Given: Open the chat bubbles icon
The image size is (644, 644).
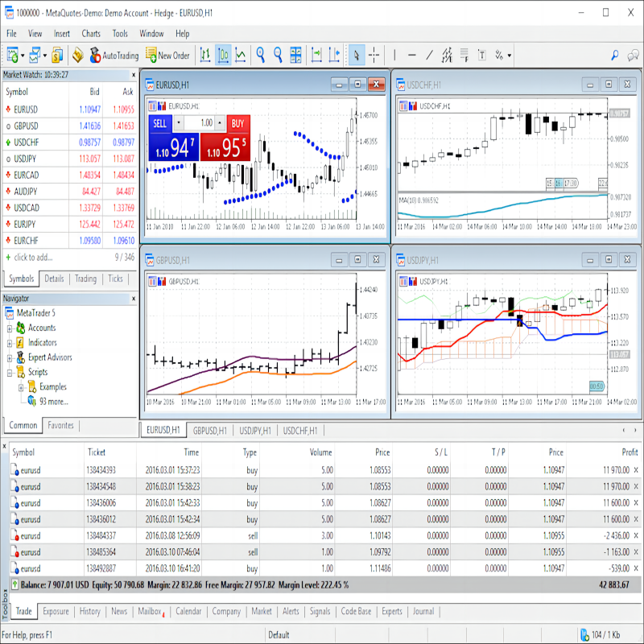Looking at the screenshot, I should tap(633, 55).
